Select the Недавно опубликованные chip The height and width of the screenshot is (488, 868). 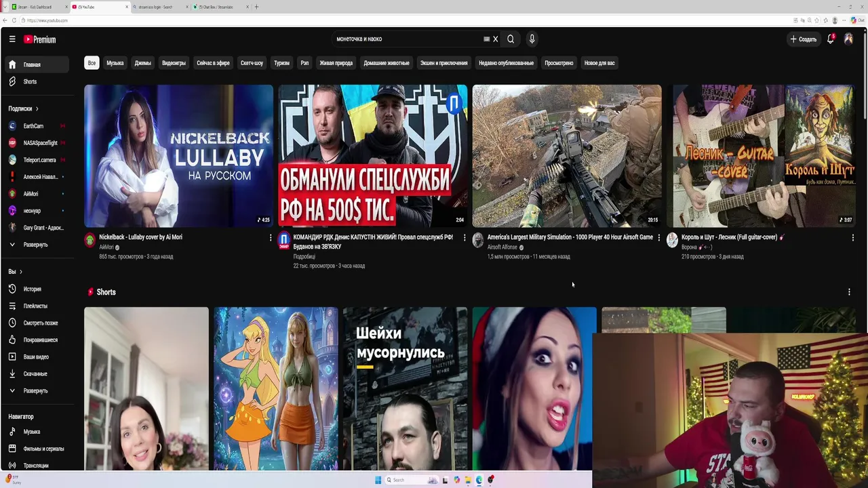coord(507,63)
